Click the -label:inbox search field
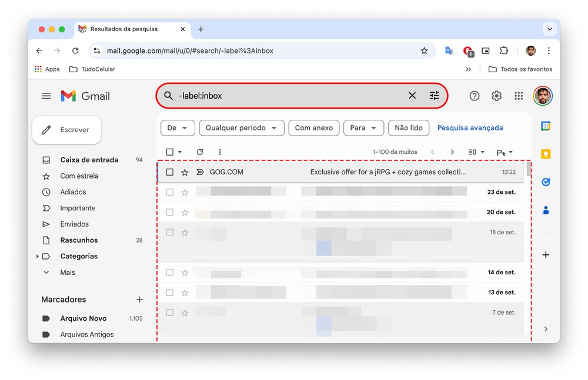Image resolution: width=588 pixels, height=380 pixels. [288, 96]
